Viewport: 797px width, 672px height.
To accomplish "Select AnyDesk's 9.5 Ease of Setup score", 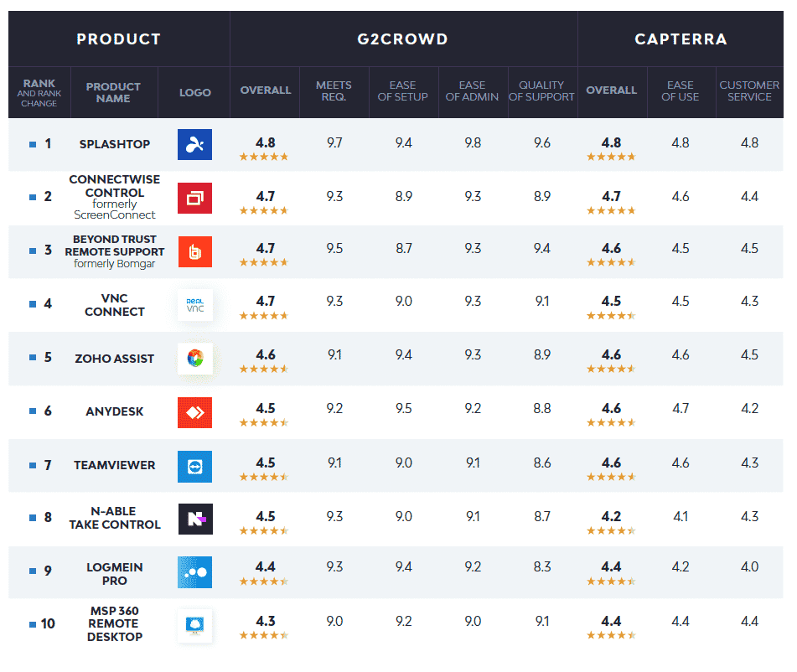I will (x=404, y=409).
